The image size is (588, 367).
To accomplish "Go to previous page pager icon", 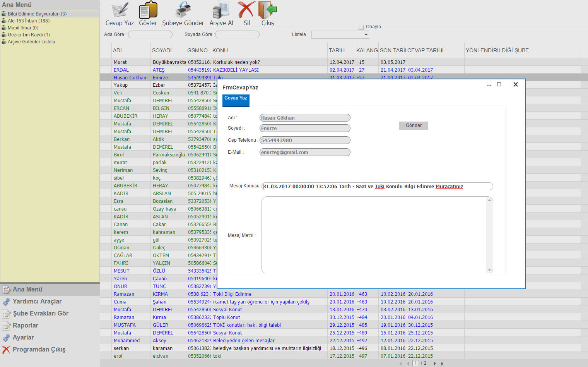I will (408, 364).
